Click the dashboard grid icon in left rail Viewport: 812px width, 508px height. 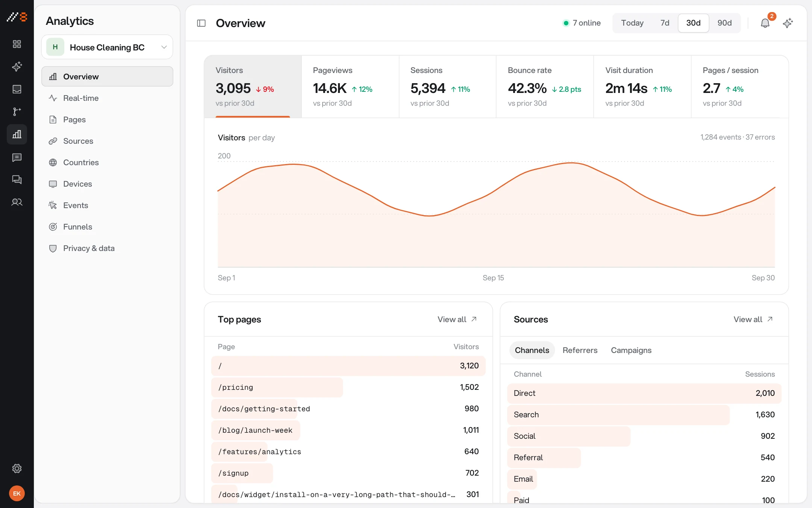17,44
